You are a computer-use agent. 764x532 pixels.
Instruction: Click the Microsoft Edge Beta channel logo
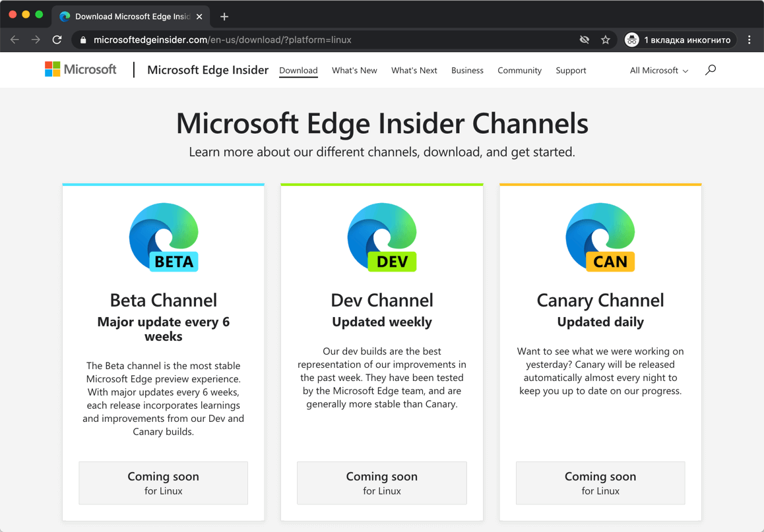163,237
